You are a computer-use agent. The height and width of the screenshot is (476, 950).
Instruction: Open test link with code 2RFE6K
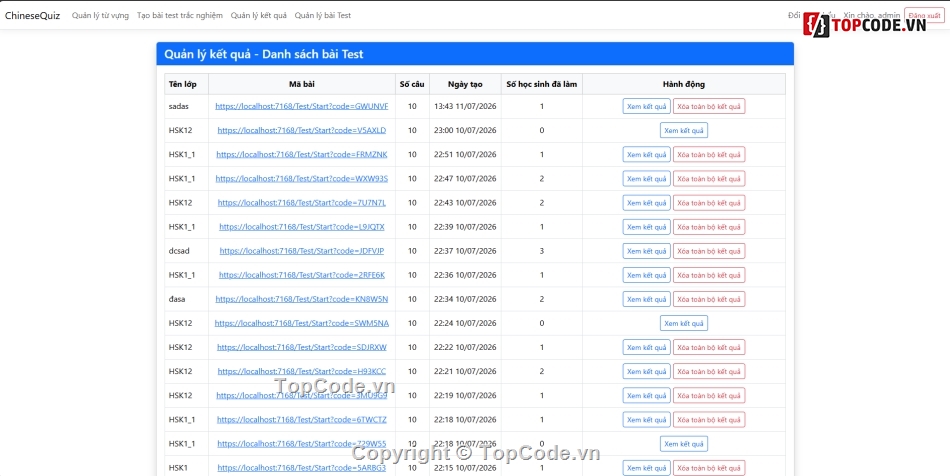(x=302, y=275)
